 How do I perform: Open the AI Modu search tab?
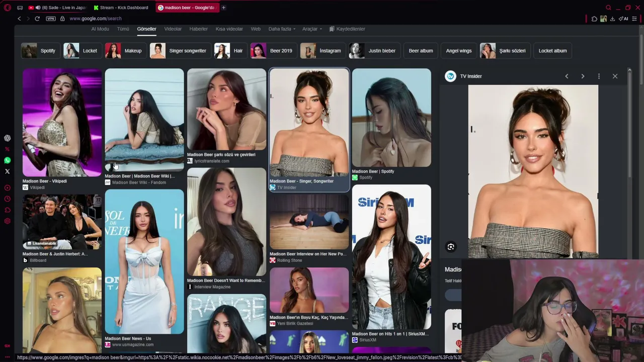(100, 29)
